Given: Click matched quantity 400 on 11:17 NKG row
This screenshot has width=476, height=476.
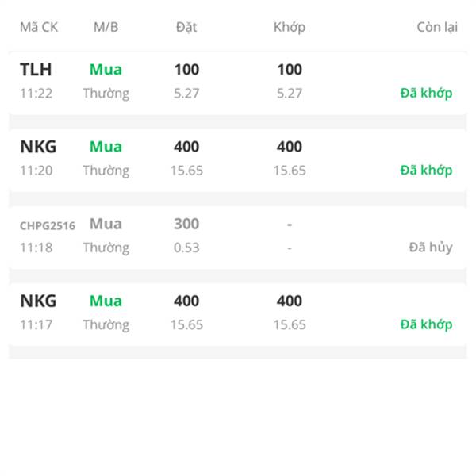Looking at the screenshot, I should click(x=290, y=301).
